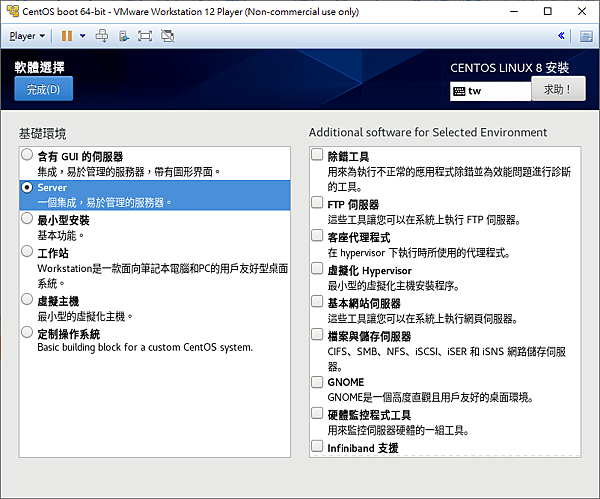Click the keyboard icon beside tw
This screenshot has width=600, height=499.
pos(459,91)
